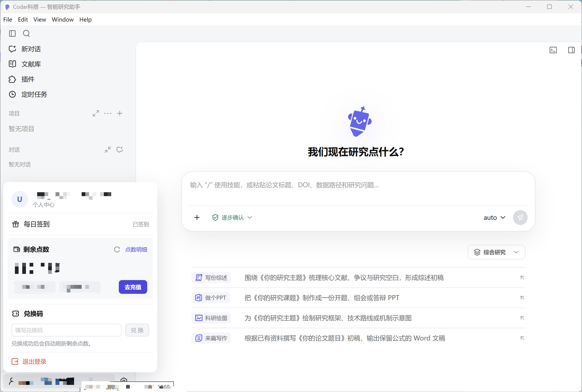Open the search magnifier icon
Viewport: 582px width, 392px height.
tap(27, 33)
